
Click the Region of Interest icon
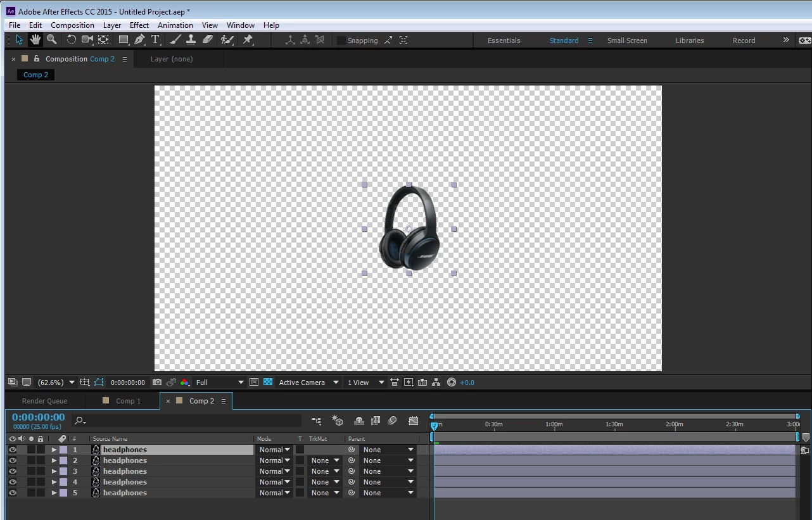click(x=254, y=383)
